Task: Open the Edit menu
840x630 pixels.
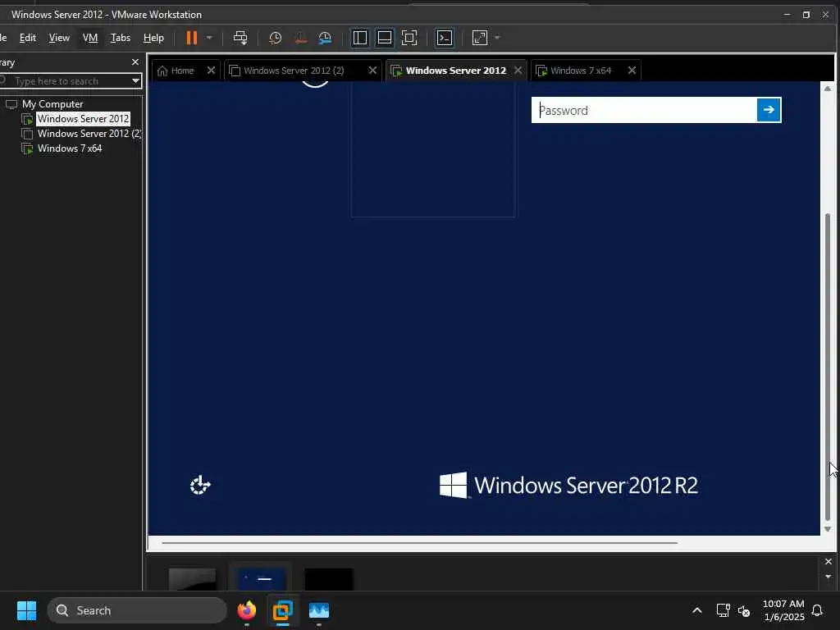Action: click(28, 38)
